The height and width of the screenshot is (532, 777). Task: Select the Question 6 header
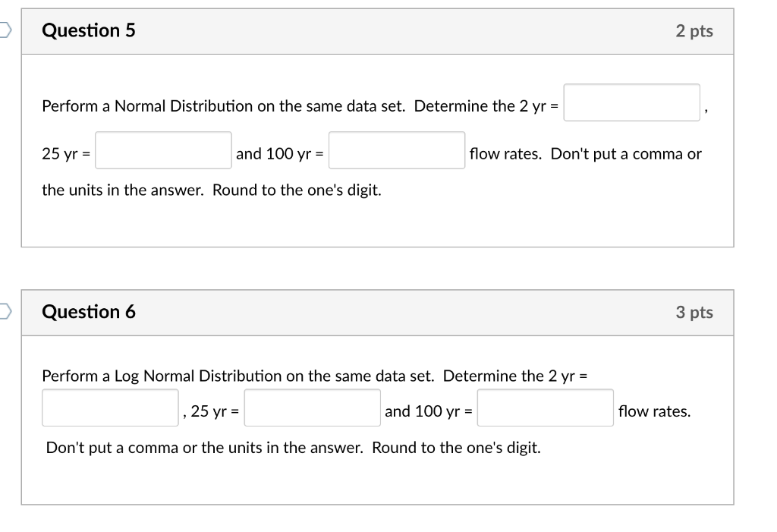[x=90, y=312]
